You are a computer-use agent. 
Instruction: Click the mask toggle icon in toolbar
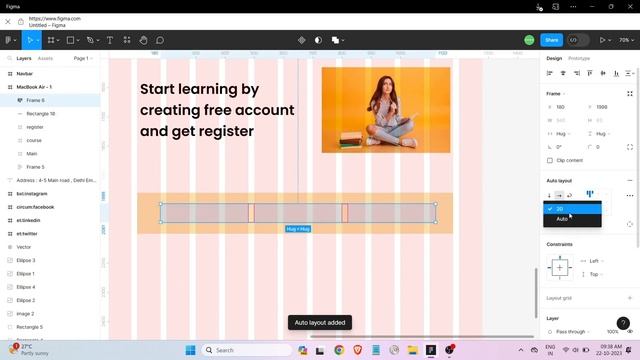tap(318, 40)
